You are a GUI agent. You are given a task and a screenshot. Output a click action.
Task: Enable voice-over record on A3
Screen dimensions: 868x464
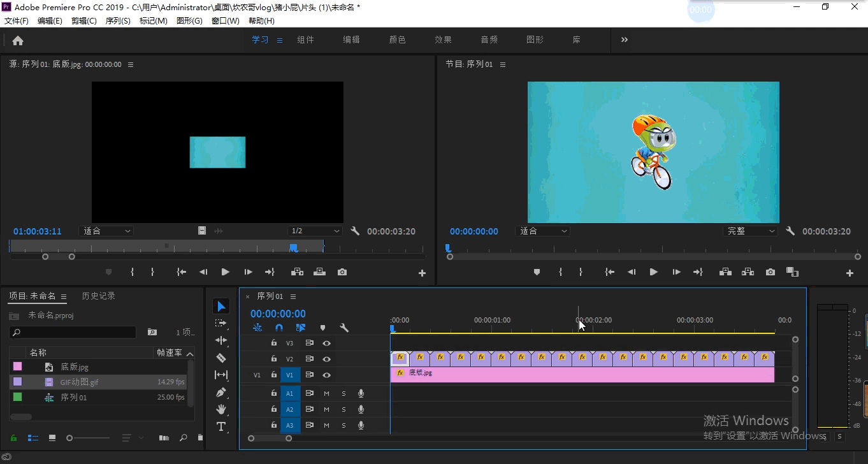click(361, 425)
